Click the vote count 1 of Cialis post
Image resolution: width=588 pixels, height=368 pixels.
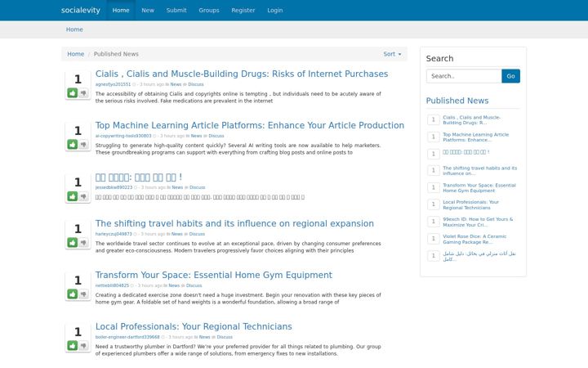coord(78,79)
